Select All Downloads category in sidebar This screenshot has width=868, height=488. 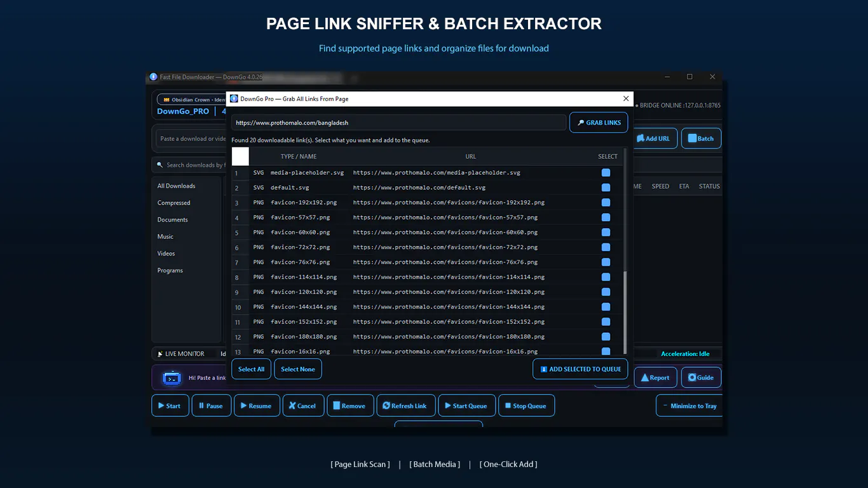coord(177,186)
